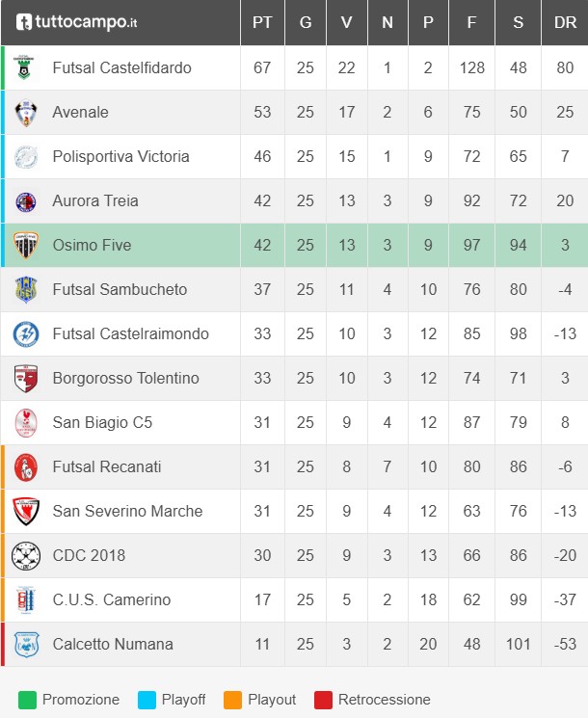Click the Aurora Treia club badge

point(25,201)
